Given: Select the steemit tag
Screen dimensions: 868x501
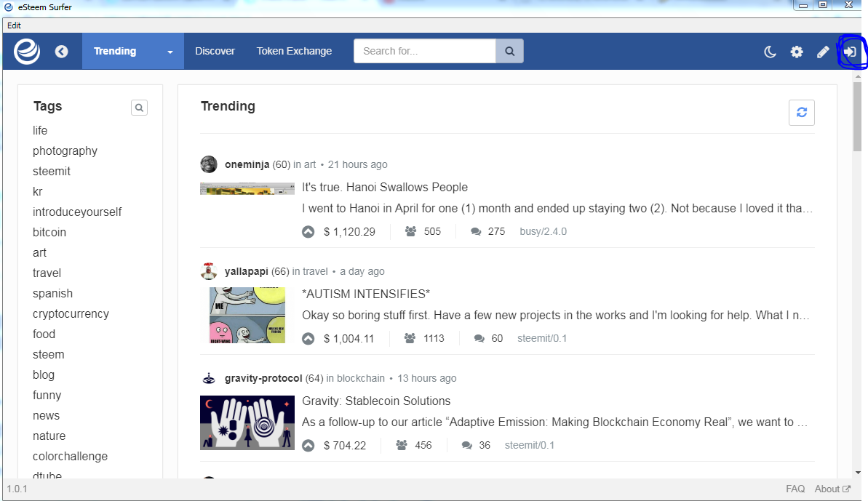Looking at the screenshot, I should [52, 172].
